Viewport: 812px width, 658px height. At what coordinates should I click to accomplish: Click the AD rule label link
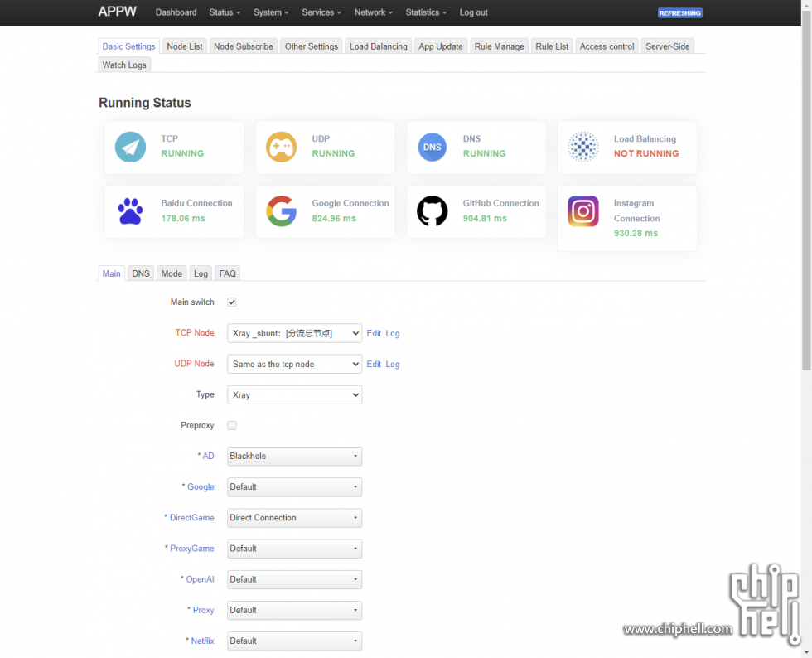[208, 456]
